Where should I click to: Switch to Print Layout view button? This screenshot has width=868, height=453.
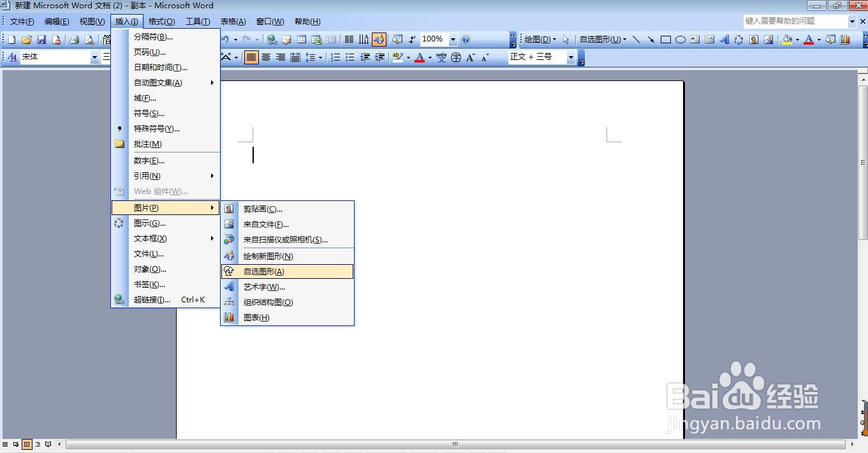coord(27,444)
